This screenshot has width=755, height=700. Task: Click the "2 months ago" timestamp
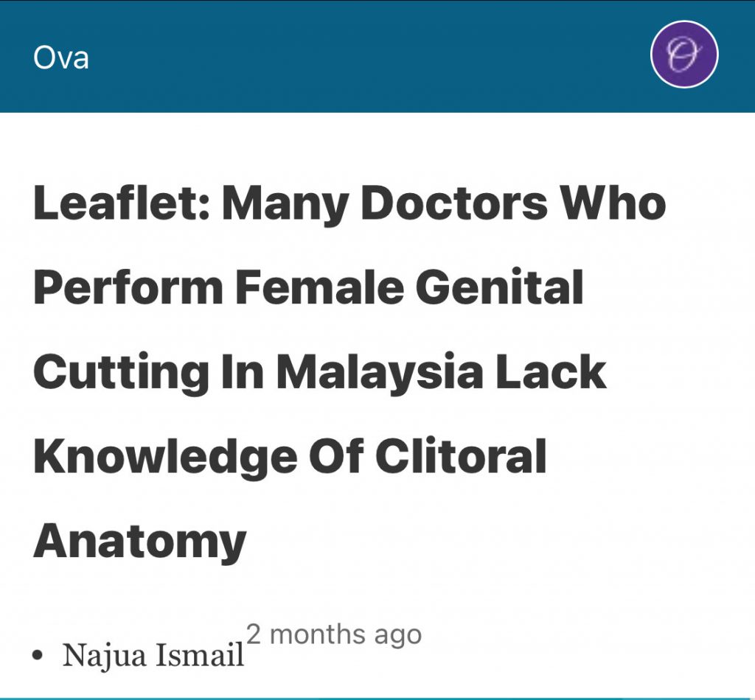[333, 634]
